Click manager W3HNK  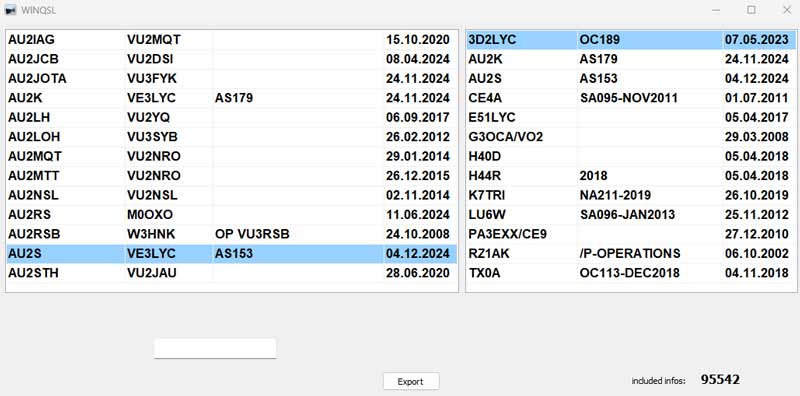tap(151, 234)
